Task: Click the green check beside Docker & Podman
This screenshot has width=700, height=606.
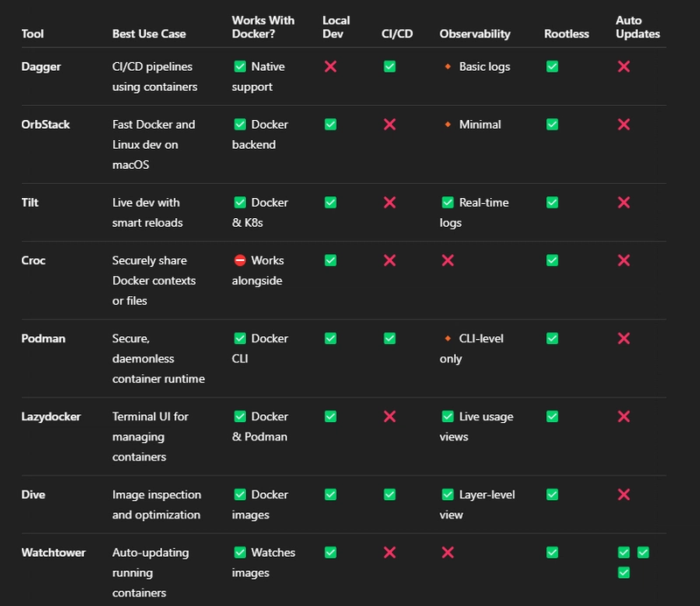Action: pyautogui.click(x=240, y=417)
